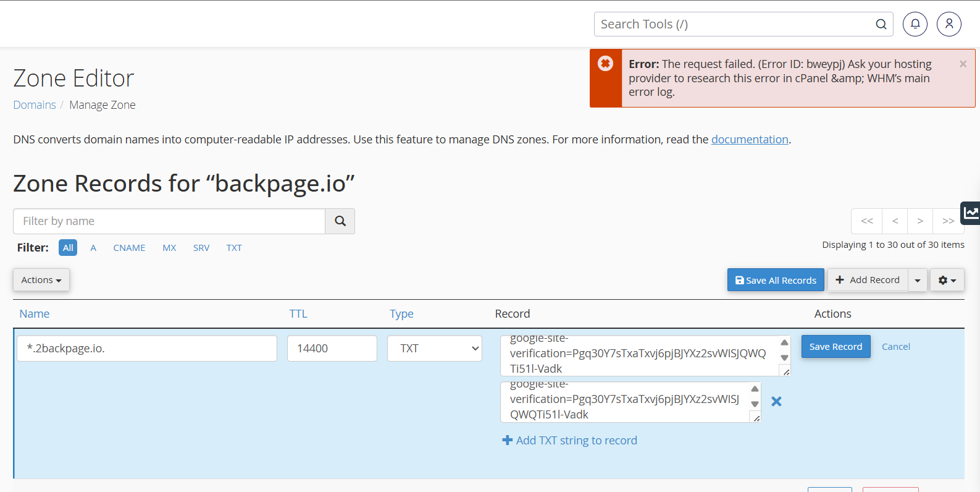Click the magnifier icon in Search Tools
Screen dimensions: 980x492
[x=881, y=24]
